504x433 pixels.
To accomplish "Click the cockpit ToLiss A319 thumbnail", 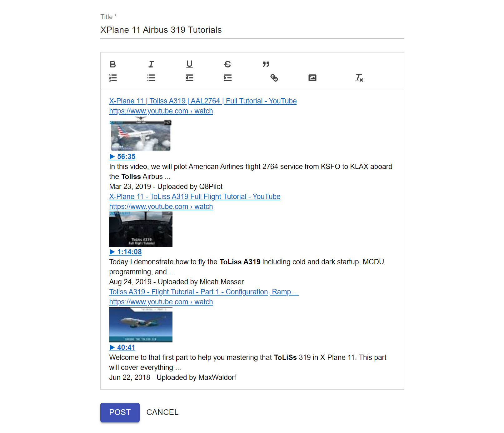I will coord(141,229).
